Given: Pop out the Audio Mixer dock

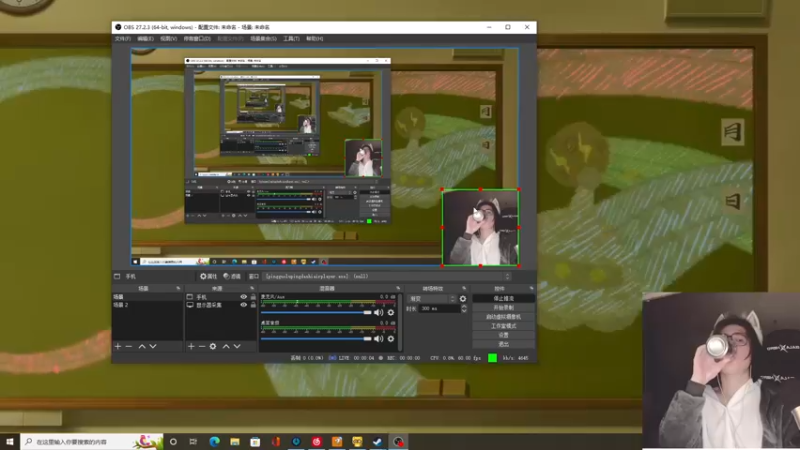Looking at the screenshot, I should 398,288.
